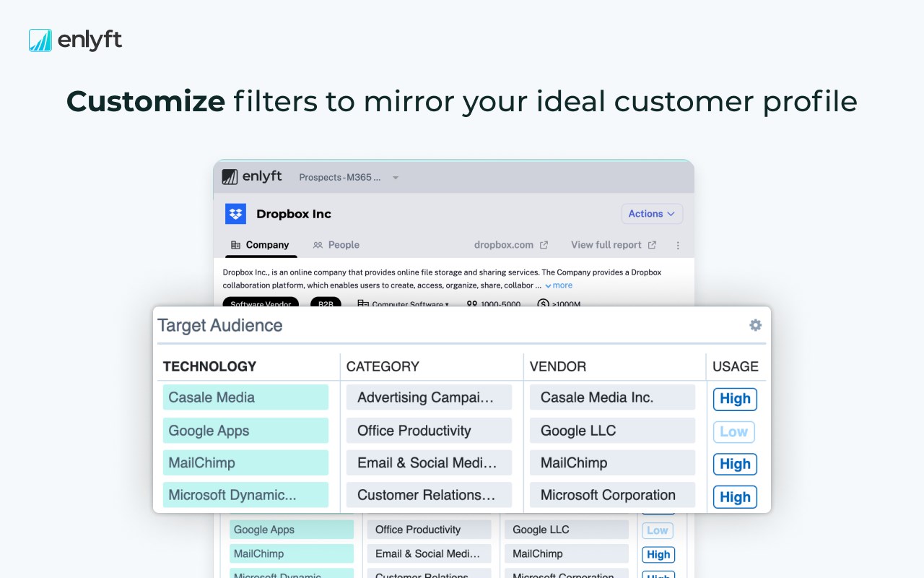Click Google Apps in background table

[292, 530]
